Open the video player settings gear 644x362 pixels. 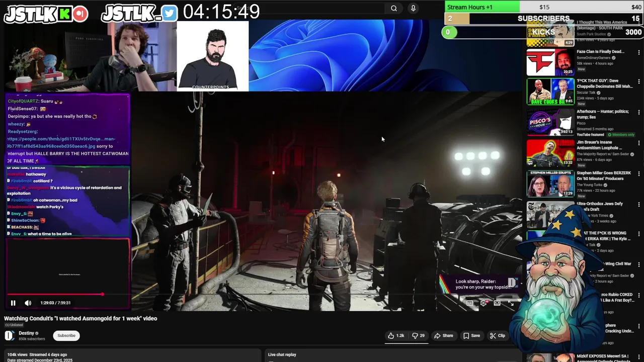[x=484, y=303]
